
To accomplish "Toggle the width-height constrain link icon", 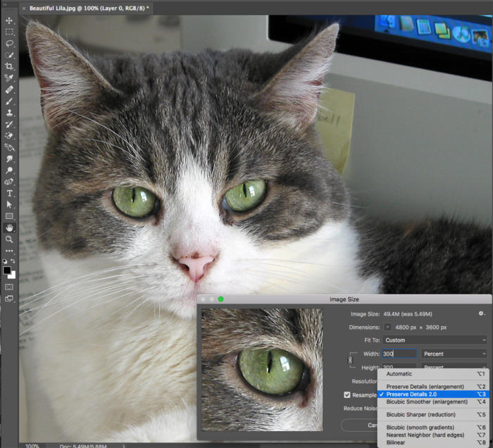I will click(350, 360).
